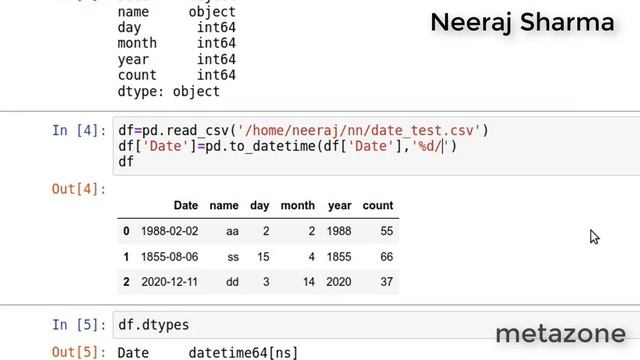Screen dimensions: 640x360
Task: Click the 'name object' output line
Action: pyautogui.click(x=176, y=12)
